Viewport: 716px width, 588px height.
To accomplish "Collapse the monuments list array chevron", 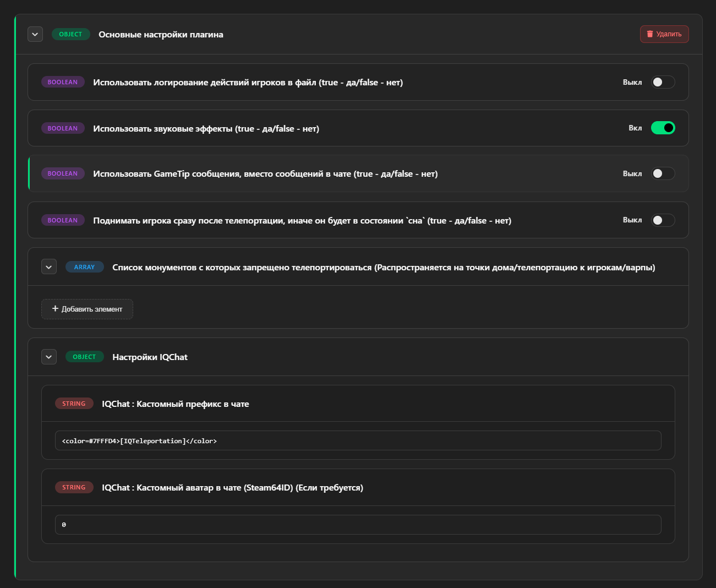I will click(x=49, y=267).
